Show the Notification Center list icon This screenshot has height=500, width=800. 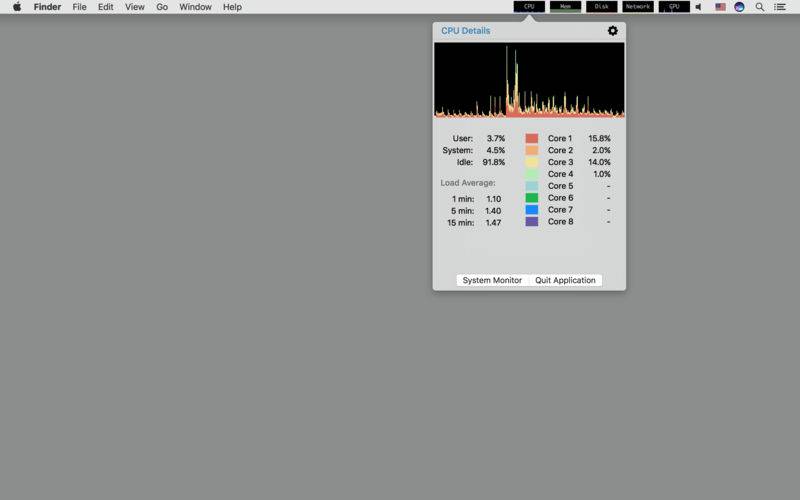click(x=780, y=7)
